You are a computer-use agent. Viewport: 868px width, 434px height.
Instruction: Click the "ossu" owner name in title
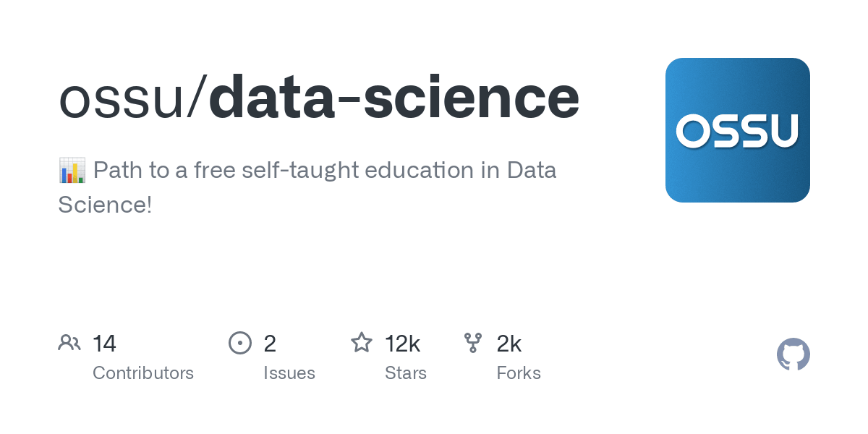[121, 98]
